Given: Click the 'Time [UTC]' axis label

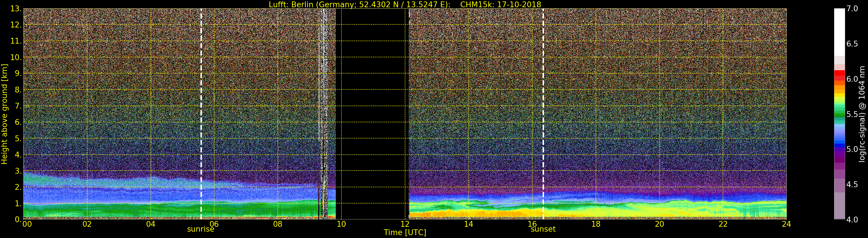Looking at the screenshot, I should [x=405, y=233].
